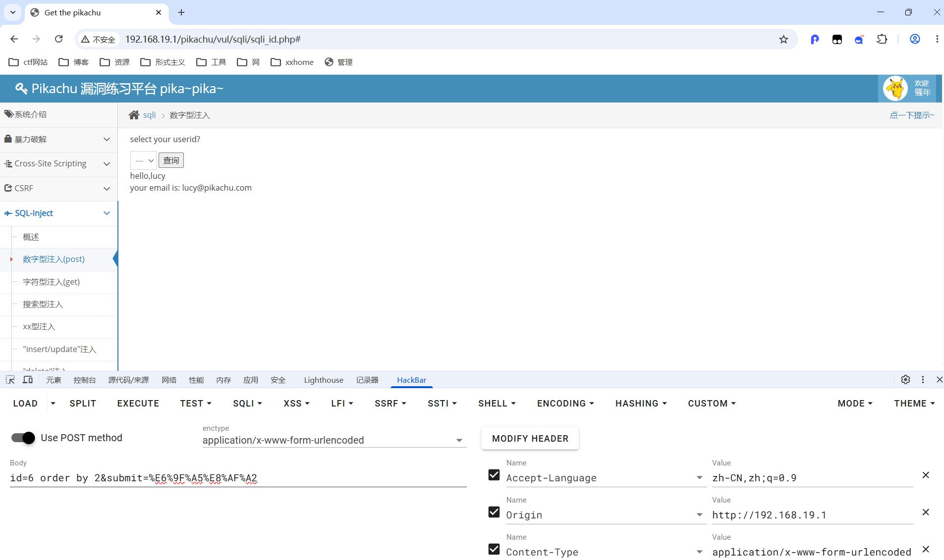Image resolution: width=944 pixels, height=560 pixels.
Task: Open the SQLI dropdown menu in HackBar
Action: [x=248, y=404]
